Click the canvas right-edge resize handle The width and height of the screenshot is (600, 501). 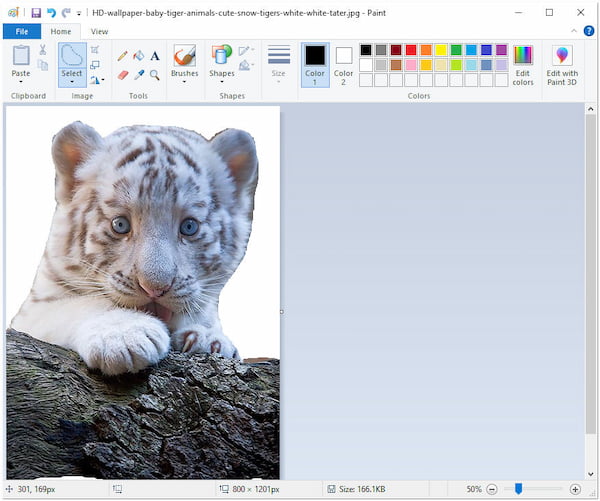point(282,312)
